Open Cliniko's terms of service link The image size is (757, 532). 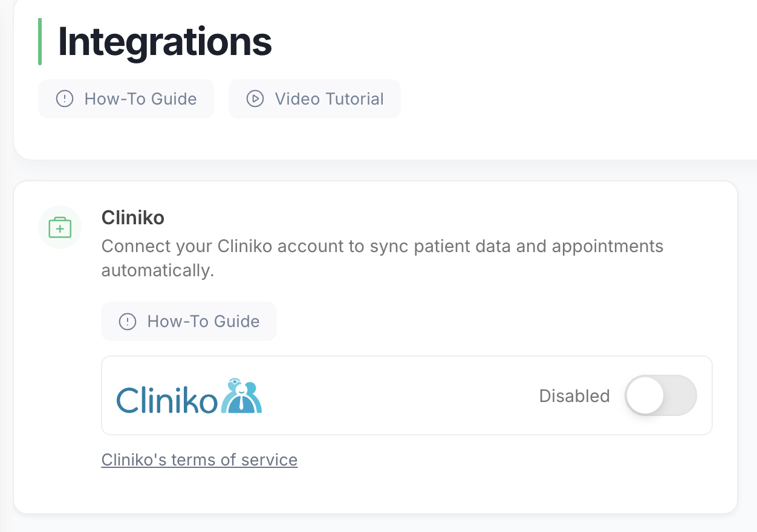[200, 460]
